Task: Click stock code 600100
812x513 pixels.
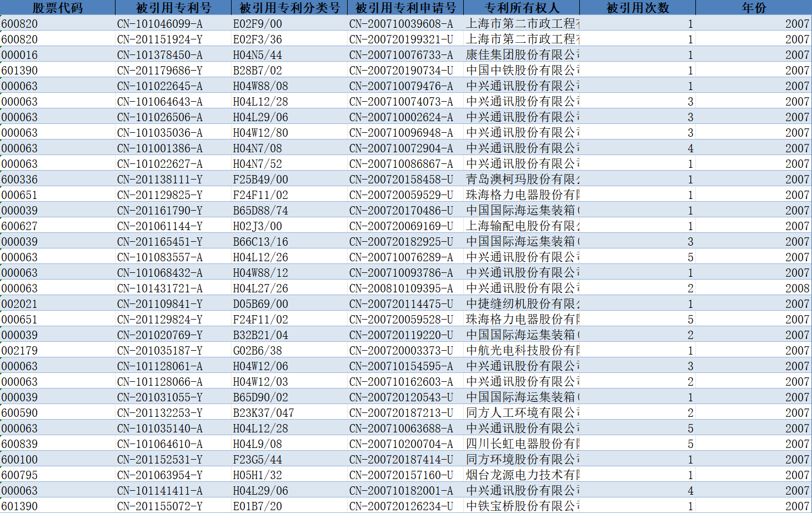Action: click(x=58, y=460)
